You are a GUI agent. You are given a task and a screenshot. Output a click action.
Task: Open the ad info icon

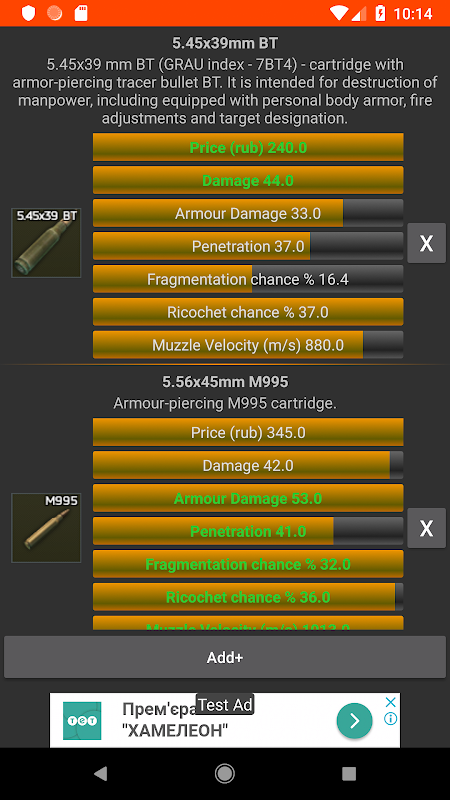[x=390, y=719]
